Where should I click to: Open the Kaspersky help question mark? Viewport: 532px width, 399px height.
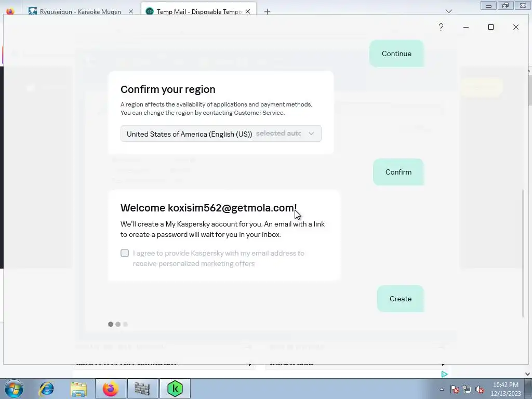click(x=441, y=27)
